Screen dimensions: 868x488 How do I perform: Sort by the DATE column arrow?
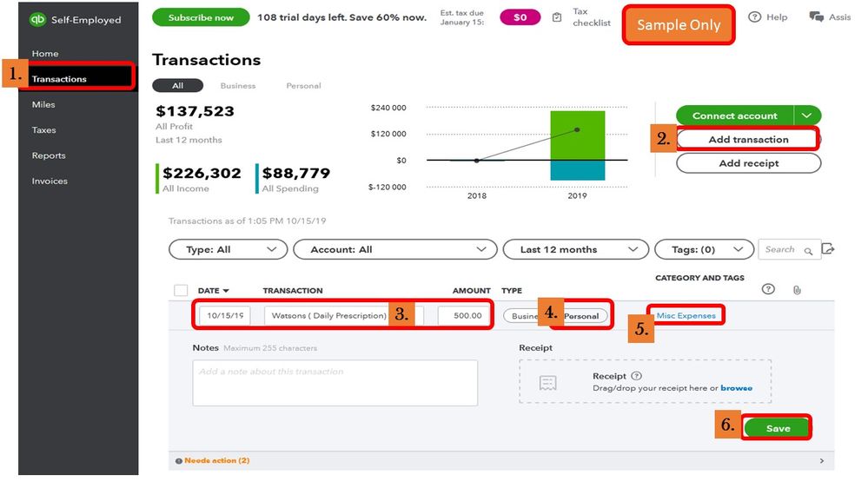(x=226, y=291)
